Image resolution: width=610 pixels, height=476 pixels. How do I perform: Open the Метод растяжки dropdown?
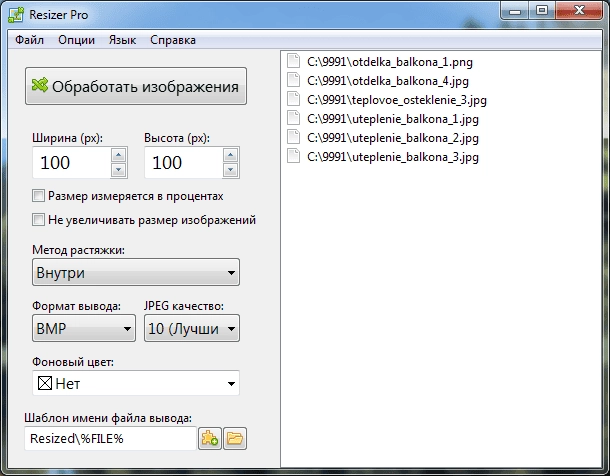pos(136,272)
